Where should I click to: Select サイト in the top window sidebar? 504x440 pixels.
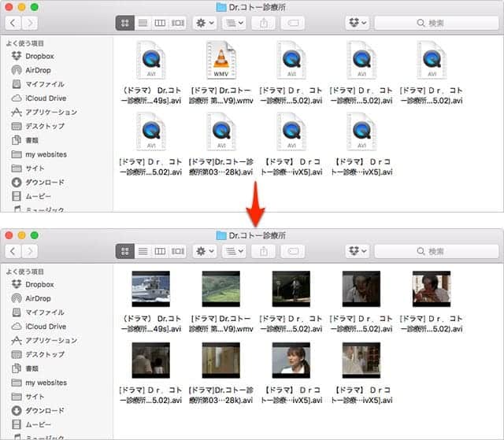[28, 168]
